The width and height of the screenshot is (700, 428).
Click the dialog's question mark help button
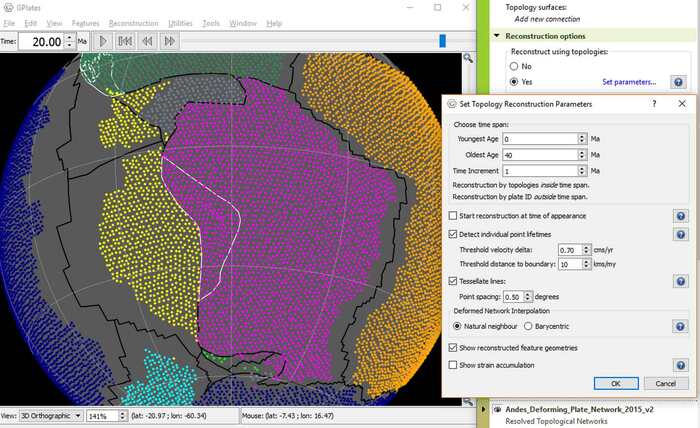click(653, 104)
